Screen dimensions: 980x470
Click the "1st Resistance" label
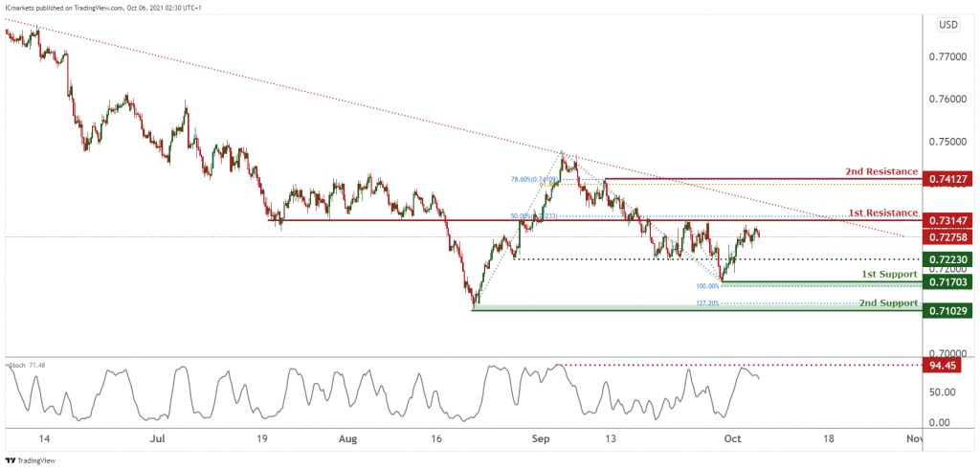[883, 213]
